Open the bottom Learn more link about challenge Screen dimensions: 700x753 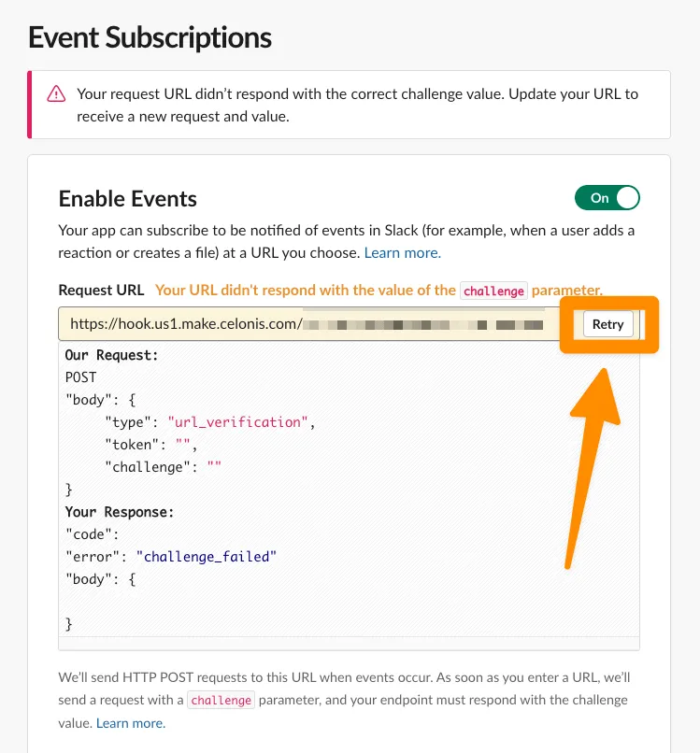coord(131,723)
